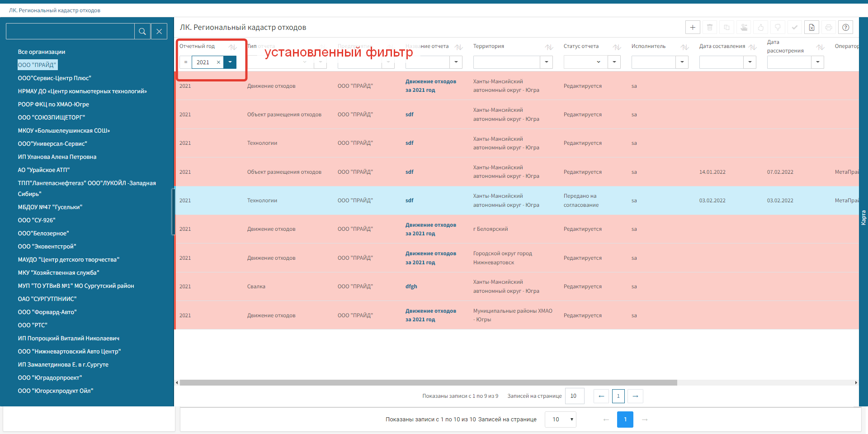Open Исполнитель filter dropdown arrow
The image size is (868, 434).
pyautogui.click(x=682, y=62)
